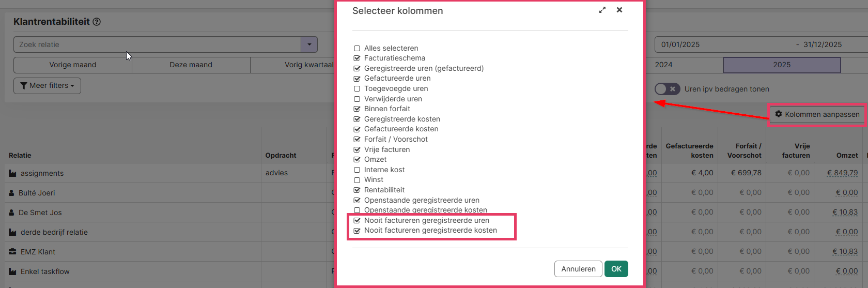Screen dimensions: 868x288
Task: Click person icon beside Bulté Joeri
Action: (x=11, y=193)
